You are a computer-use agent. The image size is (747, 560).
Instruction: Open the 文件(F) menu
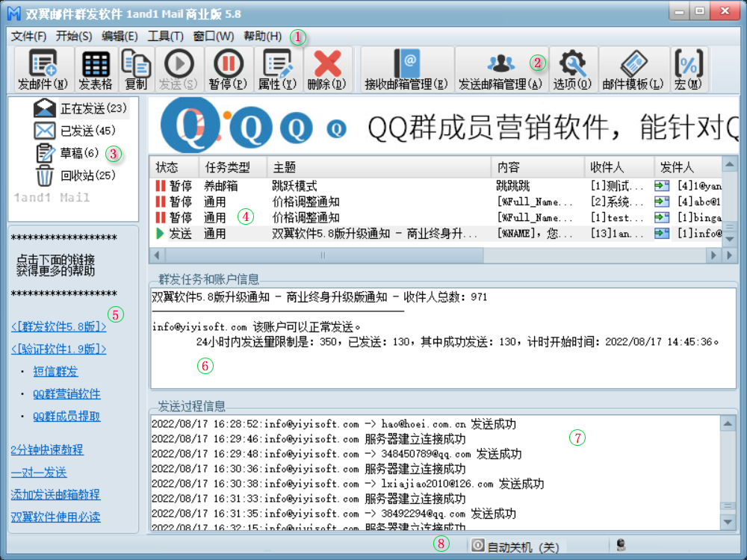click(28, 36)
